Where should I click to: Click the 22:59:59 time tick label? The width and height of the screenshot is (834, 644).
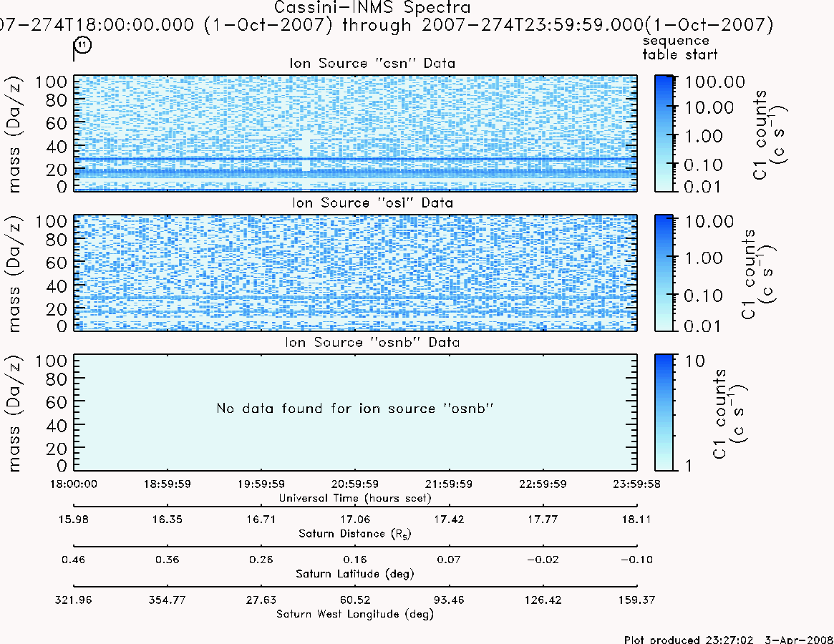click(543, 484)
